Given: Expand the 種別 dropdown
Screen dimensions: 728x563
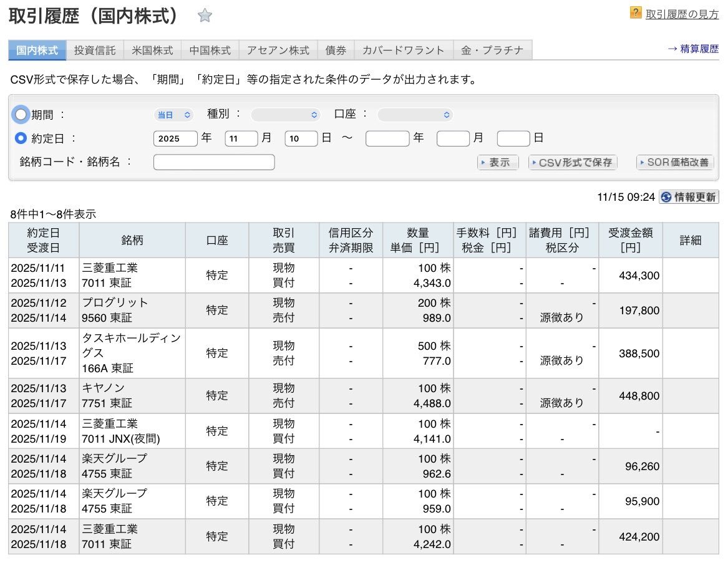Looking at the screenshot, I should point(286,115).
